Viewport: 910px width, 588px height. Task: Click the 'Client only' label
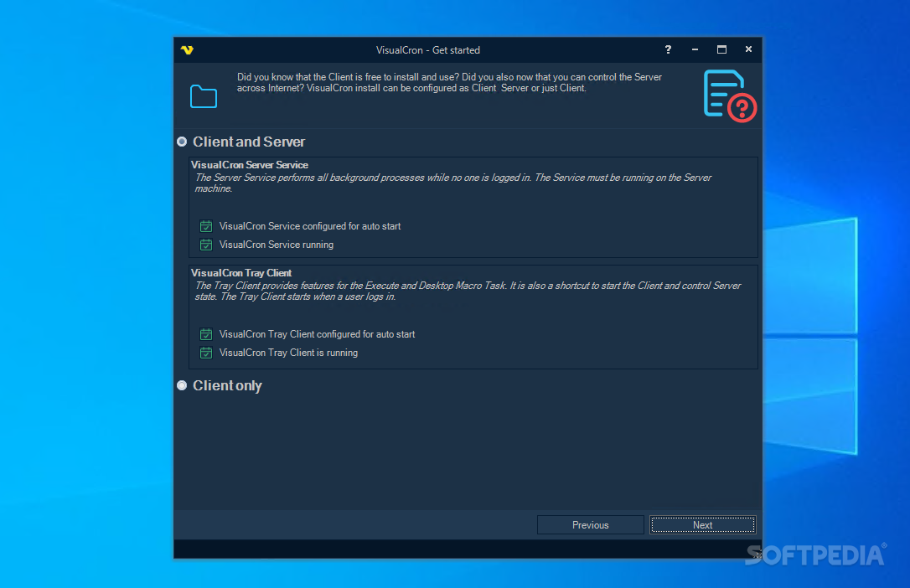click(x=228, y=385)
